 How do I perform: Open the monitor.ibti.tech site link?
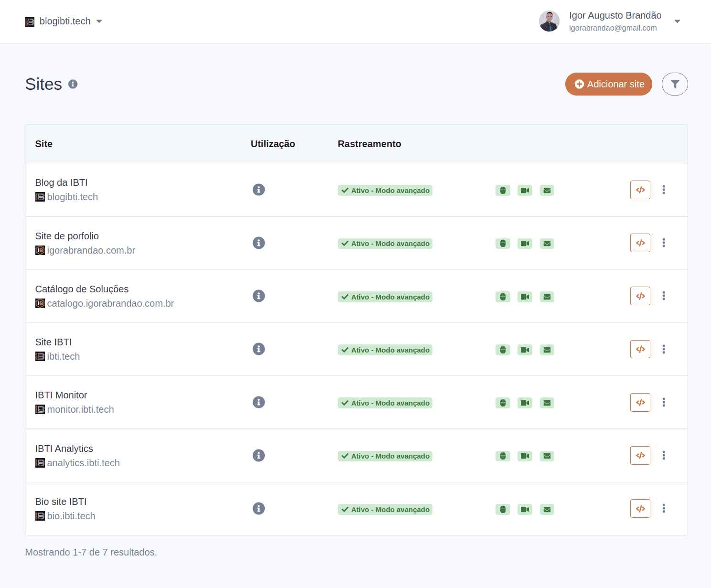80,409
